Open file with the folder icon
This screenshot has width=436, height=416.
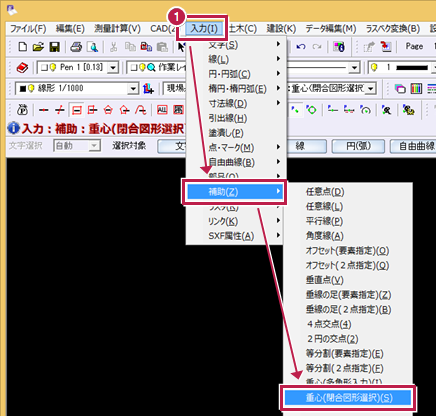tap(38, 47)
